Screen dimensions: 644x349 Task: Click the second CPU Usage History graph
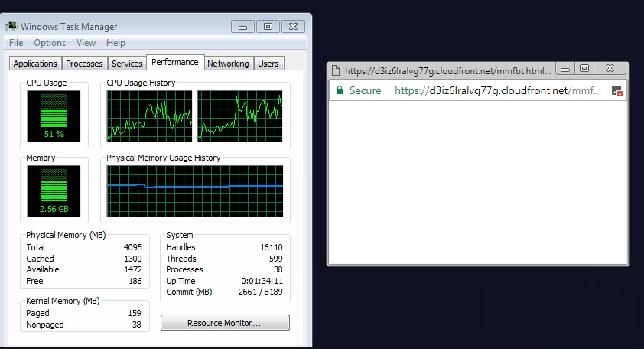240,116
